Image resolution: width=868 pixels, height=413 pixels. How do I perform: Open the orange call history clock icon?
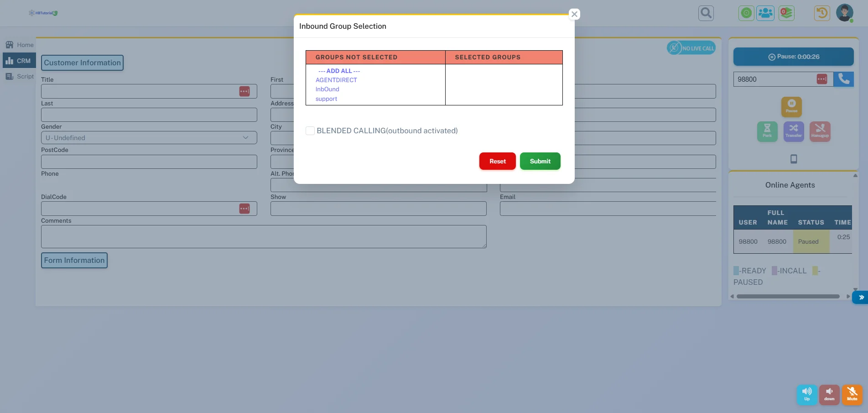point(822,13)
